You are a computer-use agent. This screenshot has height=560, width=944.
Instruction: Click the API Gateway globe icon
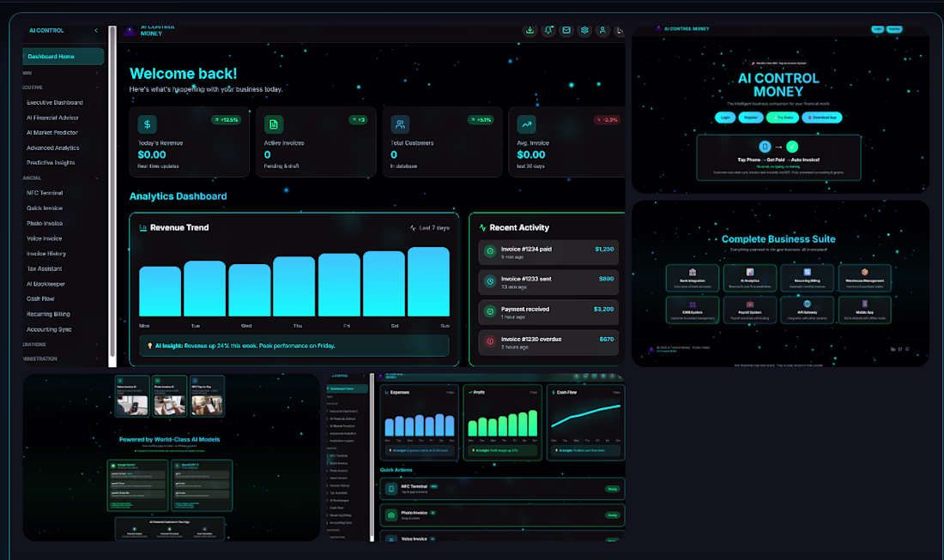click(808, 304)
